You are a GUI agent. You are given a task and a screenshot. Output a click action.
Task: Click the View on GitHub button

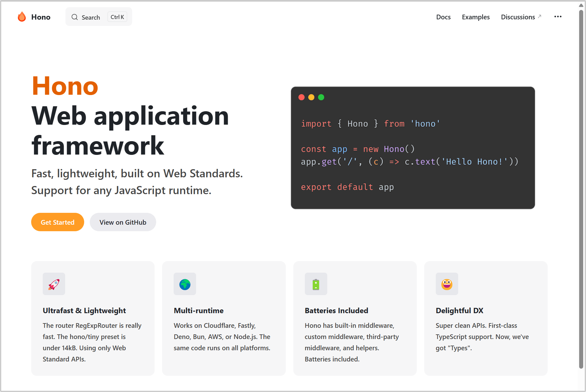point(123,222)
